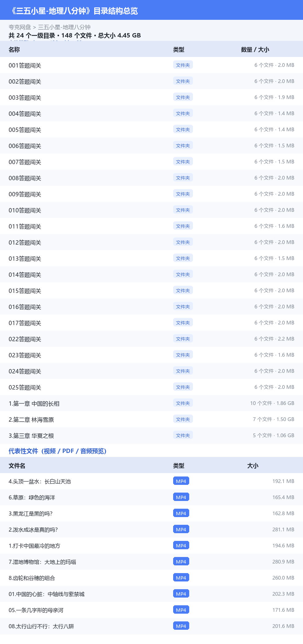303x644 pixels.
Task: Click the 024答题闯关 row name
Action: pos(25,371)
